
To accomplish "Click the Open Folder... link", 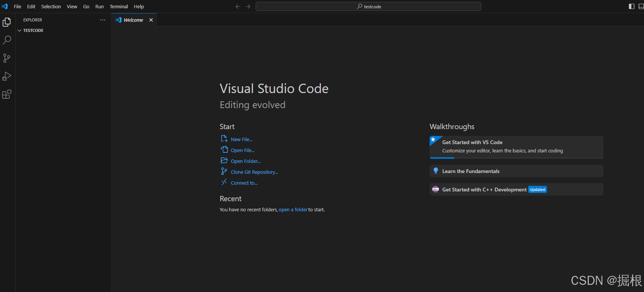I will click(246, 161).
